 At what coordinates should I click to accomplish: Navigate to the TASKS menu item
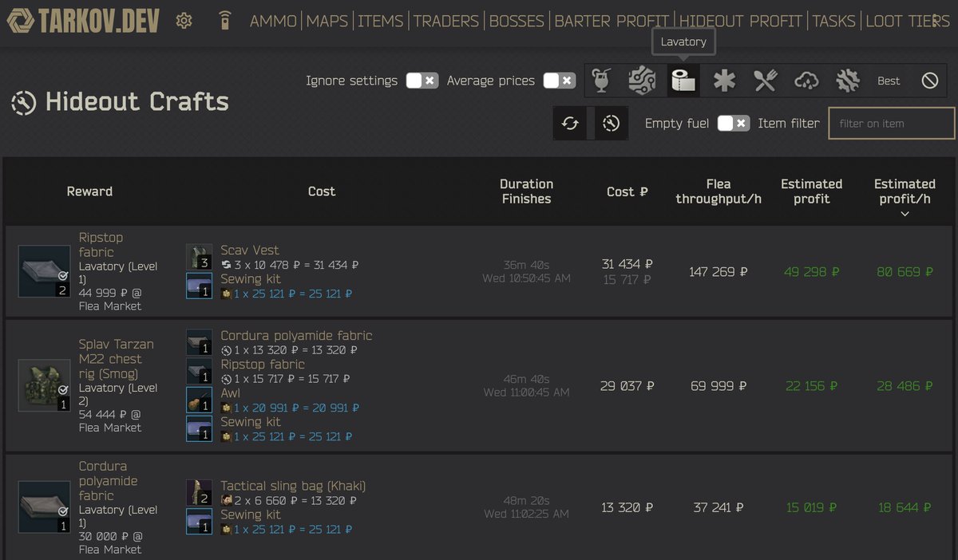click(834, 21)
